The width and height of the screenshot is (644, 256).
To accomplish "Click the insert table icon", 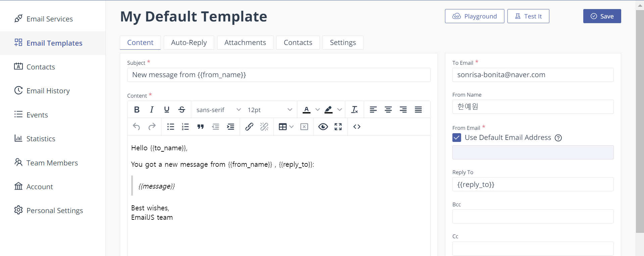I will [283, 126].
